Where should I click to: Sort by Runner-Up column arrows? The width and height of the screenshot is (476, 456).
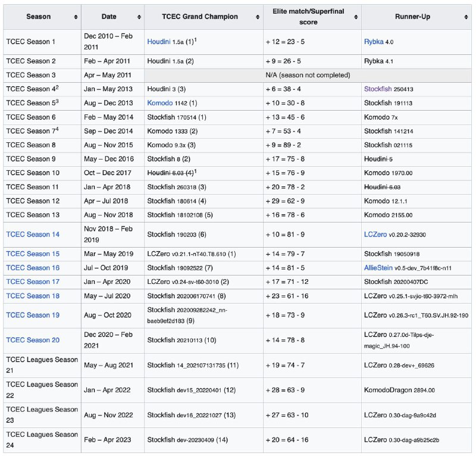point(466,17)
